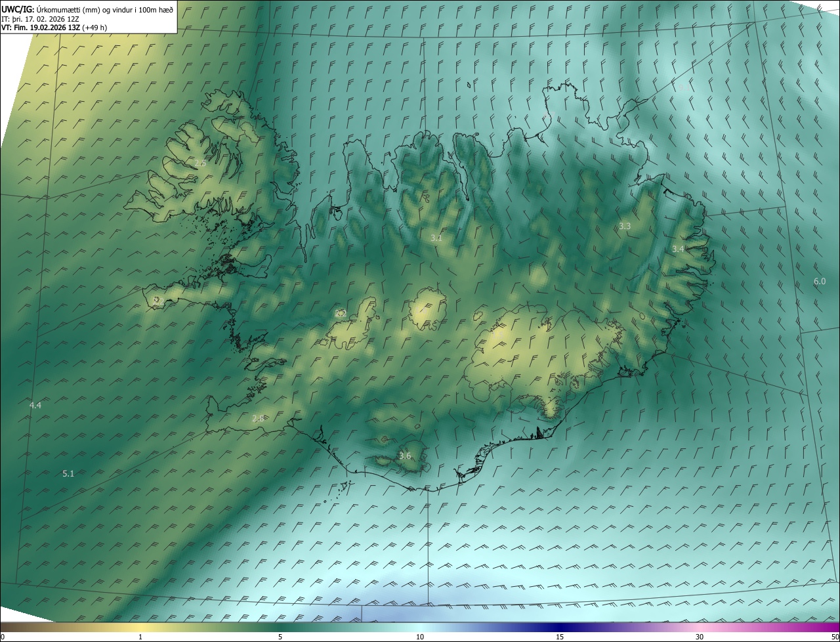Image resolution: width=840 pixels, height=642 pixels.
Task: Click the '6.0' value over the eastern sea
Action: (x=820, y=281)
